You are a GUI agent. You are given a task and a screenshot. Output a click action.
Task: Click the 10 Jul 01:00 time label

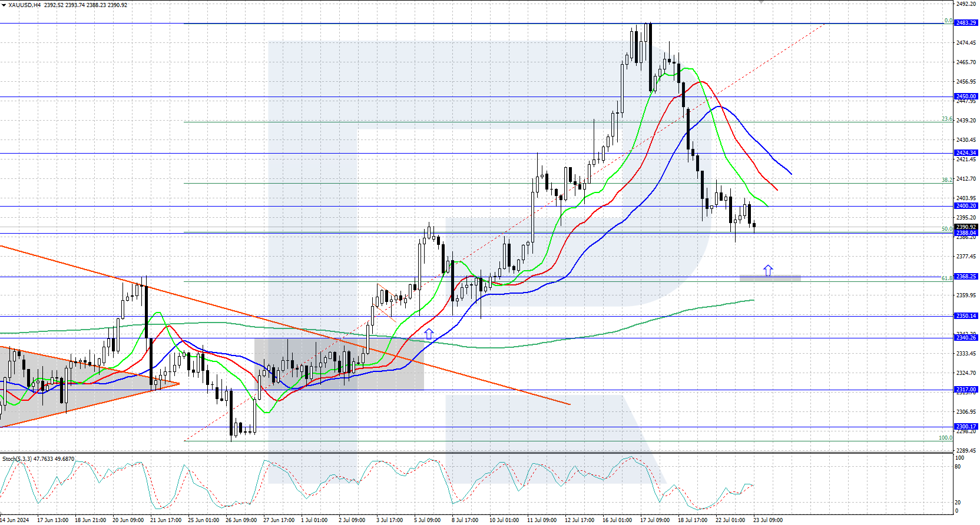click(x=504, y=520)
